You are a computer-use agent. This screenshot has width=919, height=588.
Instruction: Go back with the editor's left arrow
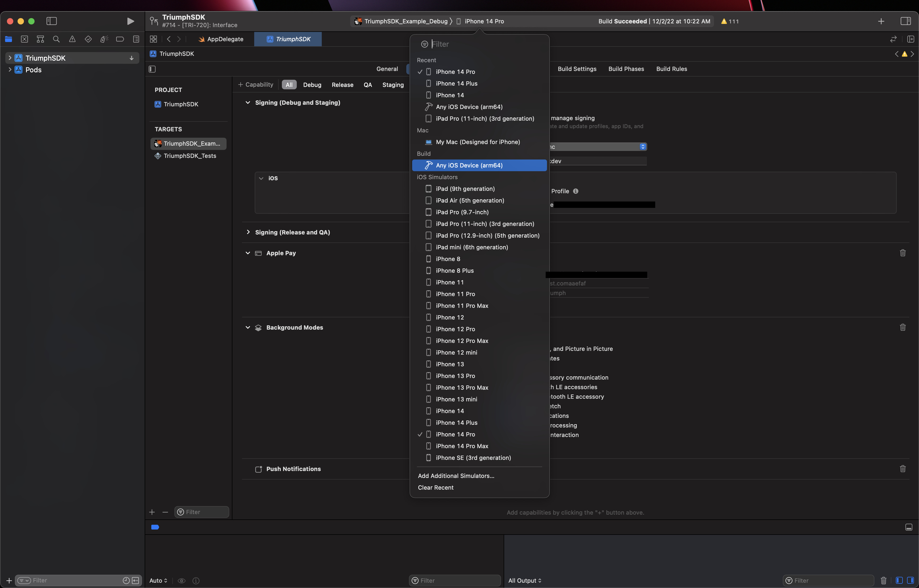[x=169, y=39]
